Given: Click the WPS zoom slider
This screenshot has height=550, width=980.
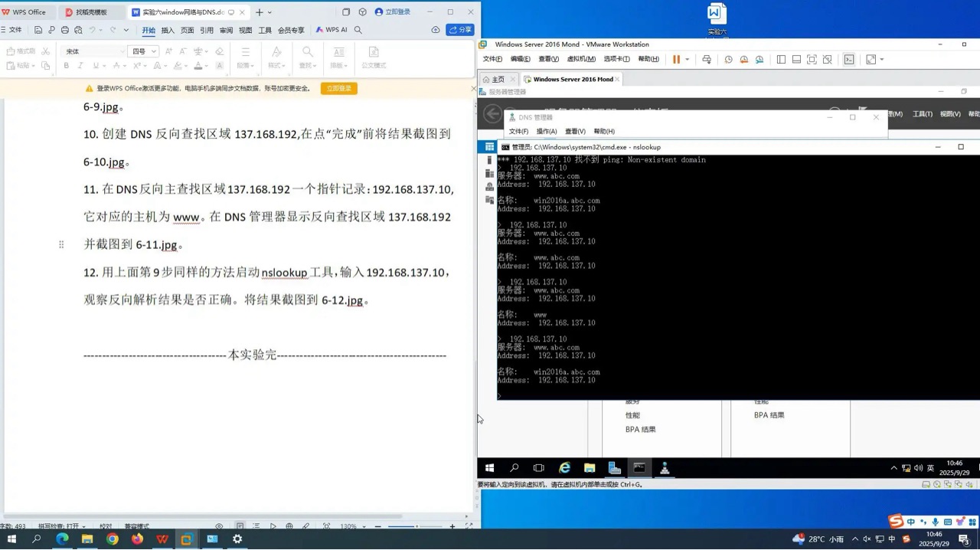Looking at the screenshot, I should pos(413,526).
